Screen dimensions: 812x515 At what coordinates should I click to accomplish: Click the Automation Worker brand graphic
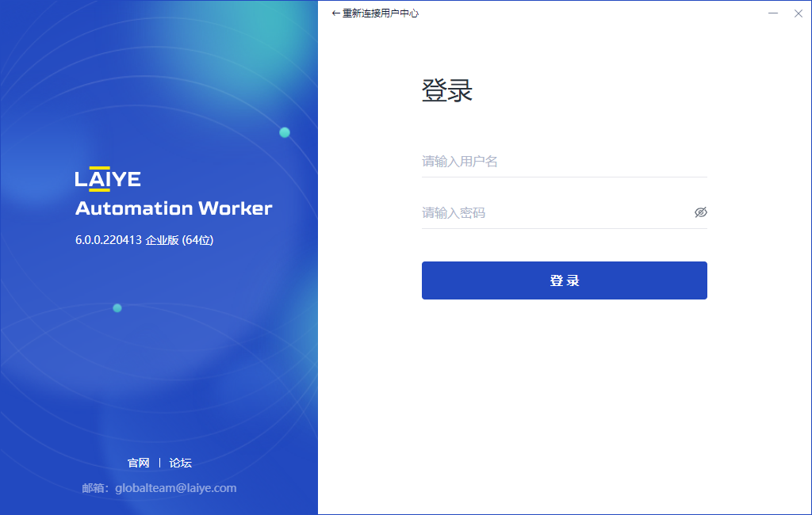(x=173, y=208)
